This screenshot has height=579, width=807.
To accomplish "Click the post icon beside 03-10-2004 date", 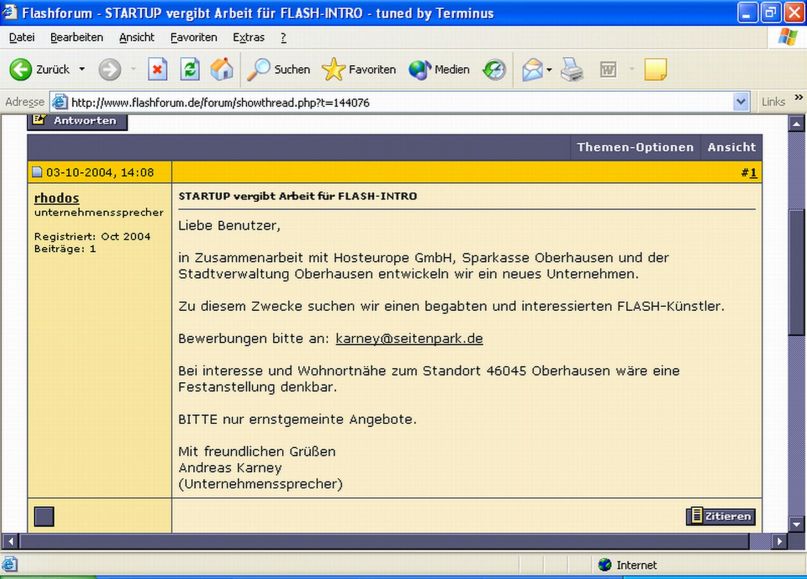I will [37, 172].
